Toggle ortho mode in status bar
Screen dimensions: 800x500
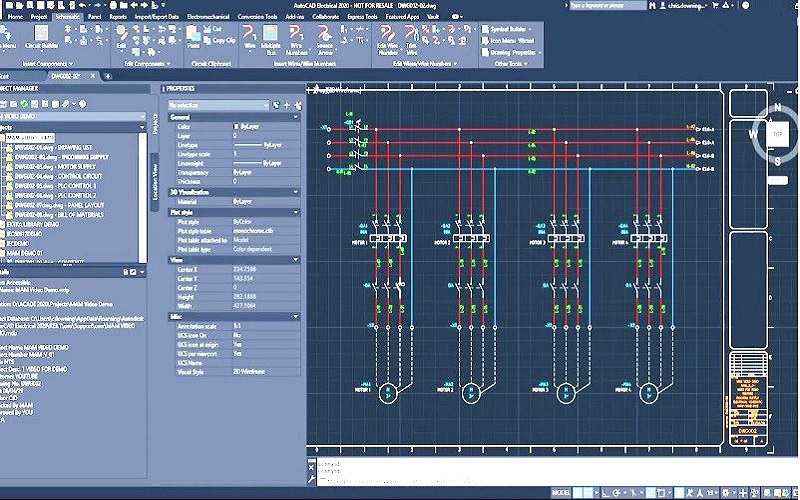tap(606, 493)
